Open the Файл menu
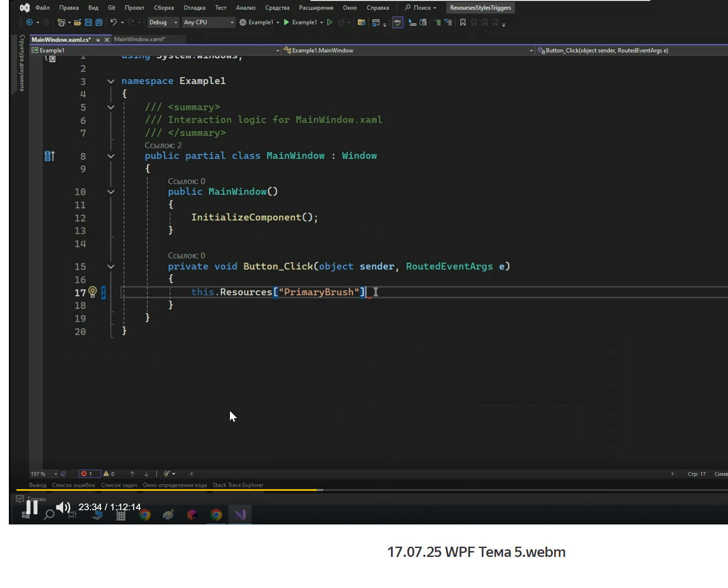This screenshot has height=588, width=728. pyautogui.click(x=42, y=8)
